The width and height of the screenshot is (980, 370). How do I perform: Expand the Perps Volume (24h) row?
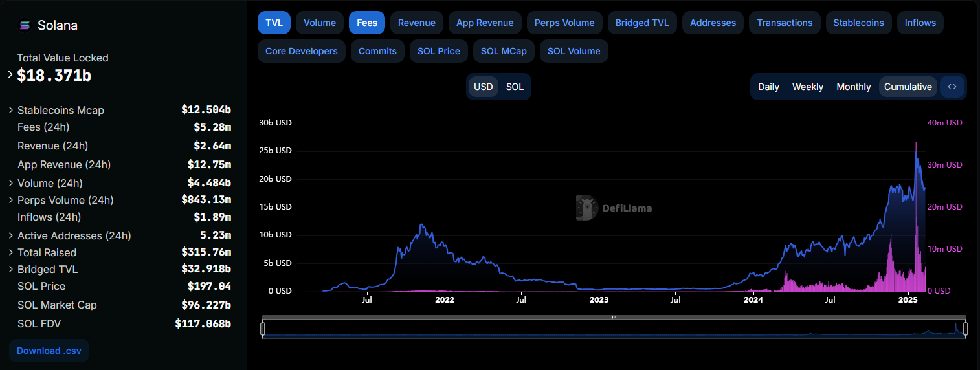[x=11, y=200]
